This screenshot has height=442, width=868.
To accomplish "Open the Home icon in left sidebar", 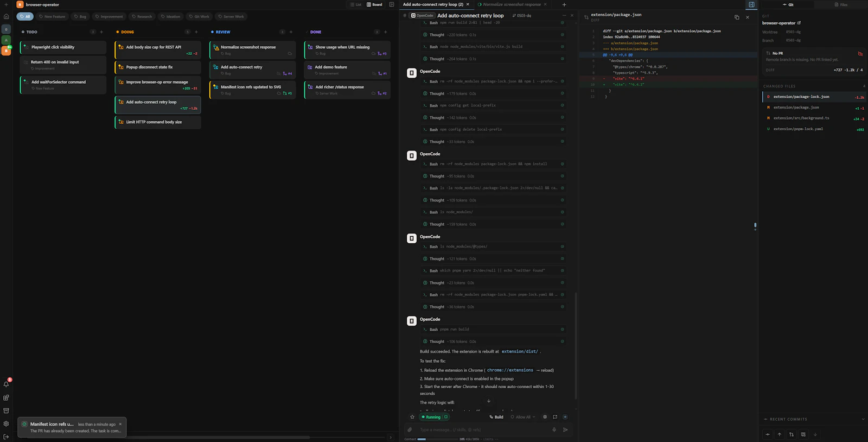I will [x=6, y=16].
